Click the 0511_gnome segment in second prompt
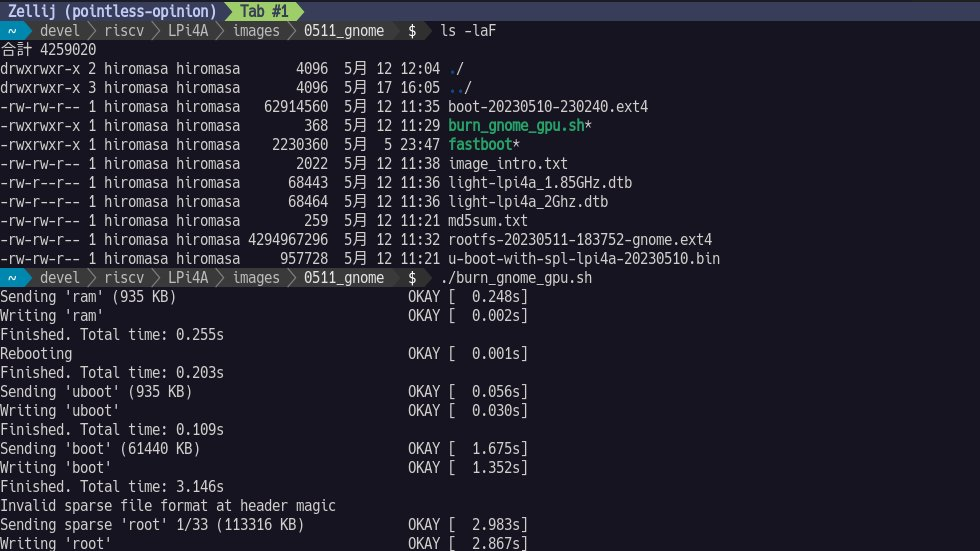Image resolution: width=980 pixels, height=551 pixels. click(344, 277)
